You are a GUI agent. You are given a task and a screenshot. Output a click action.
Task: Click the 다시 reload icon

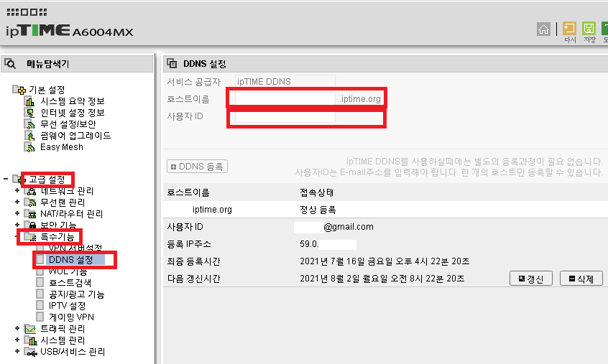coord(569,29)
